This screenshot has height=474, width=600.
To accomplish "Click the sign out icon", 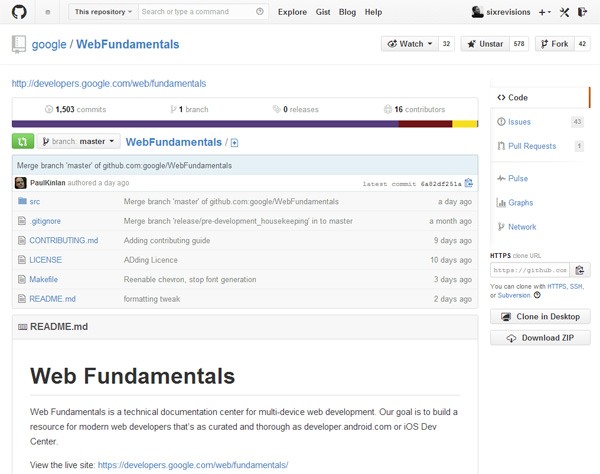I will pyautogui.click(x=583, y=12).
